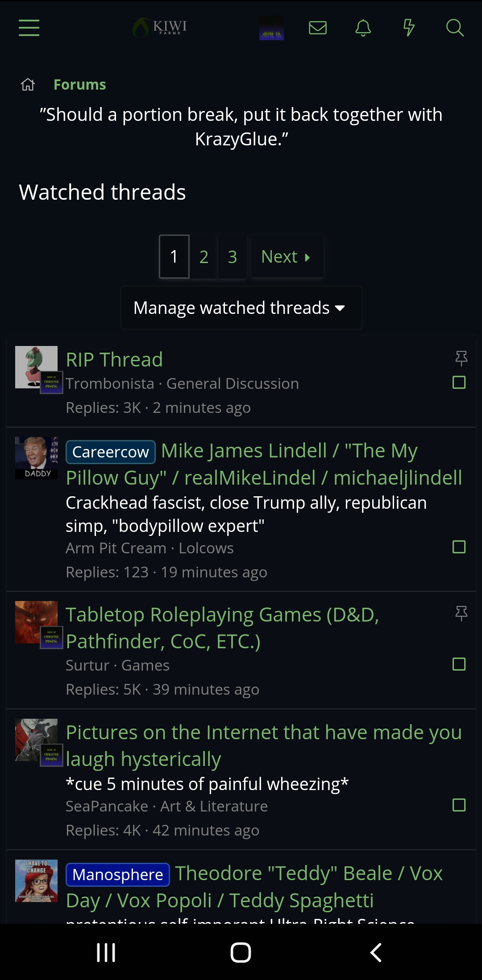Check the Tabletop Roleplaying Games thread box
Screen dimensions: 482x980
click(x=459, y=664)
